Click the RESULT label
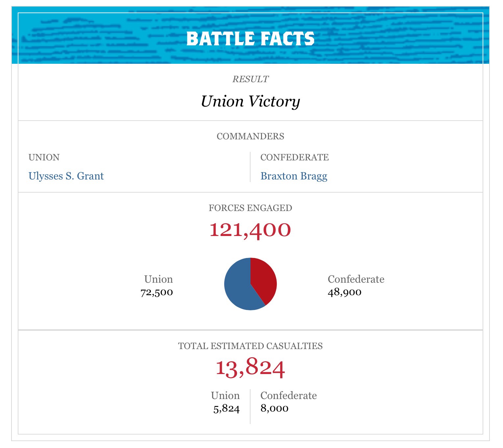Viewport: 503px width, 448px height. pos(251,79)
